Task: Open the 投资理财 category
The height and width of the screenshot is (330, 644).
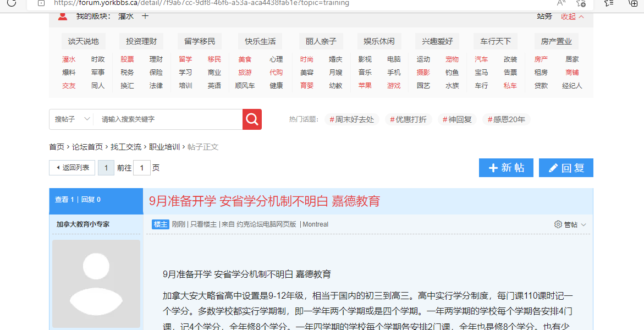Action: tap(141, 41)
